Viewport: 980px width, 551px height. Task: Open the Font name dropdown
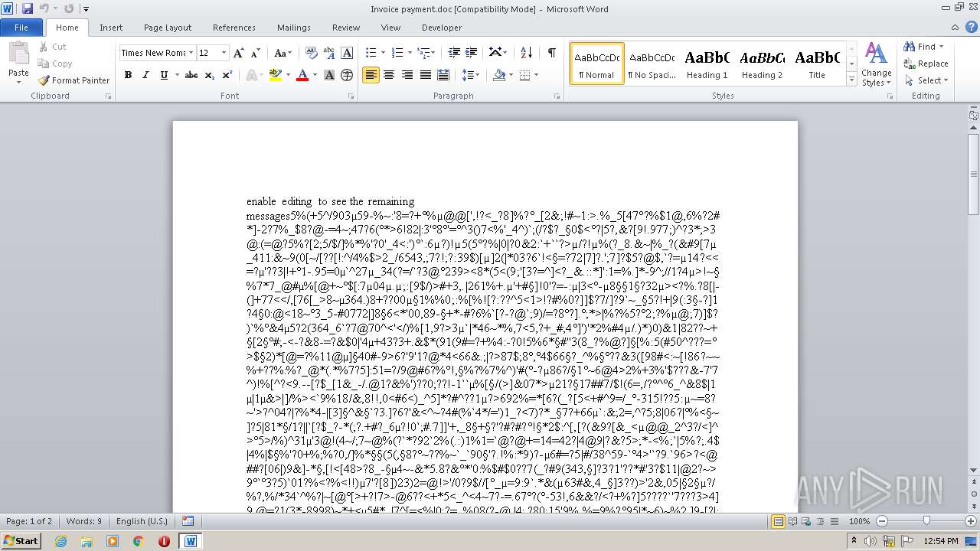tap(191, 53)
